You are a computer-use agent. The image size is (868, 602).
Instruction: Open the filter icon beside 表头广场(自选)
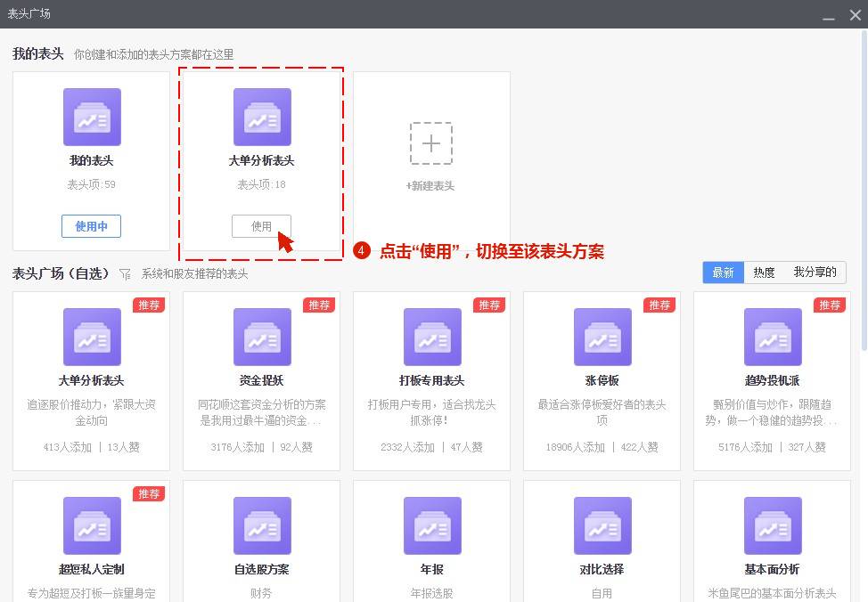coord(125,274)
